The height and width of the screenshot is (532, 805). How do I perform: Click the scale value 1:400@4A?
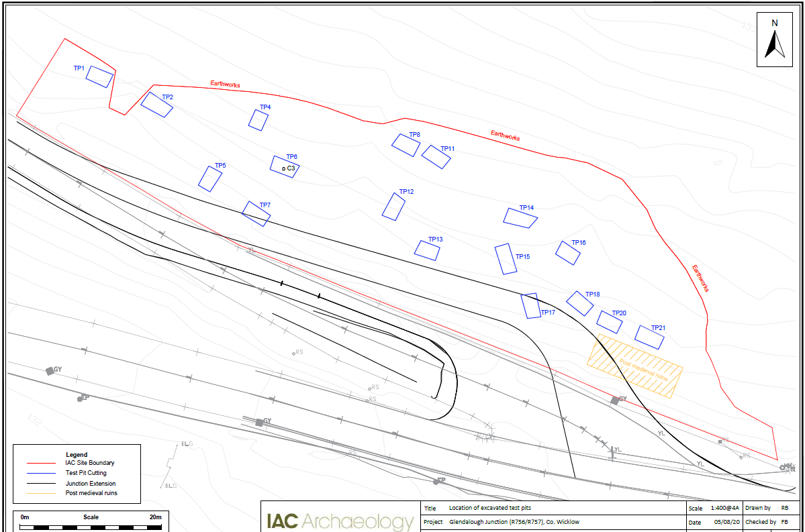coord(726,509)
